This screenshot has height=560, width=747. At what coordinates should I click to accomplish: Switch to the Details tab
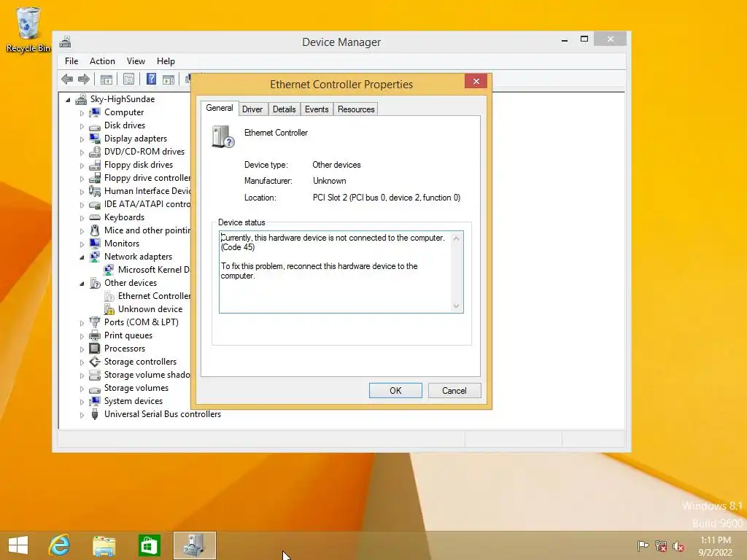285,109
